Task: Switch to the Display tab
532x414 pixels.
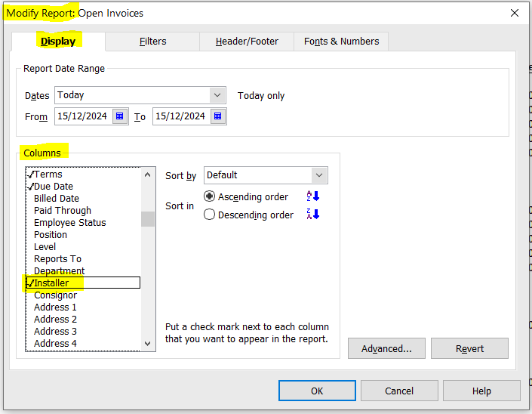Action: tap(58, 42)
